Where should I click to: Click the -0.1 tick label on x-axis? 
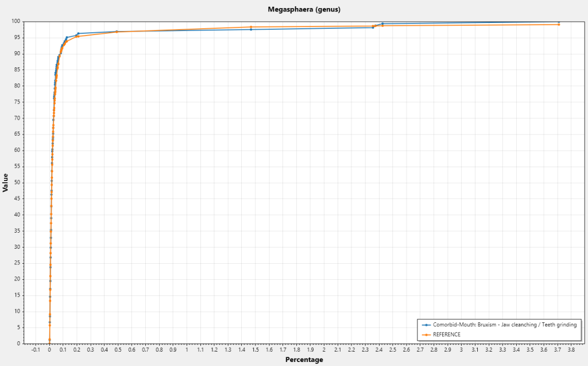pos(35,349)
